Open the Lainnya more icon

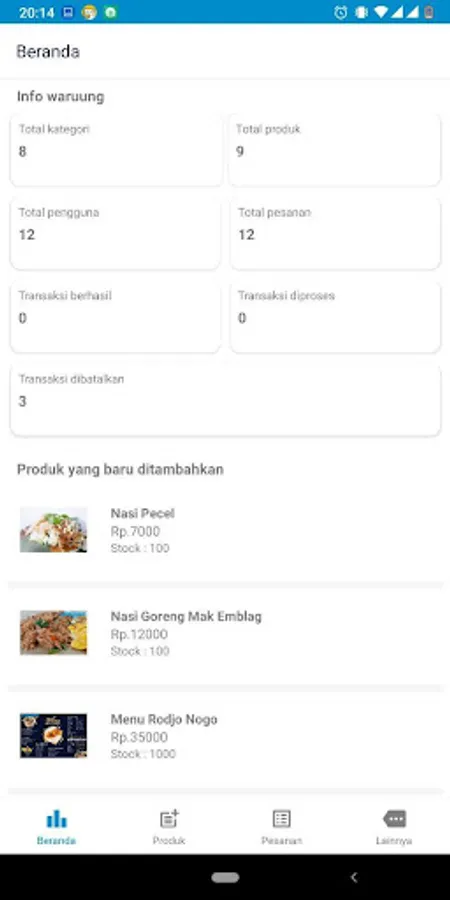click(394, 818)
